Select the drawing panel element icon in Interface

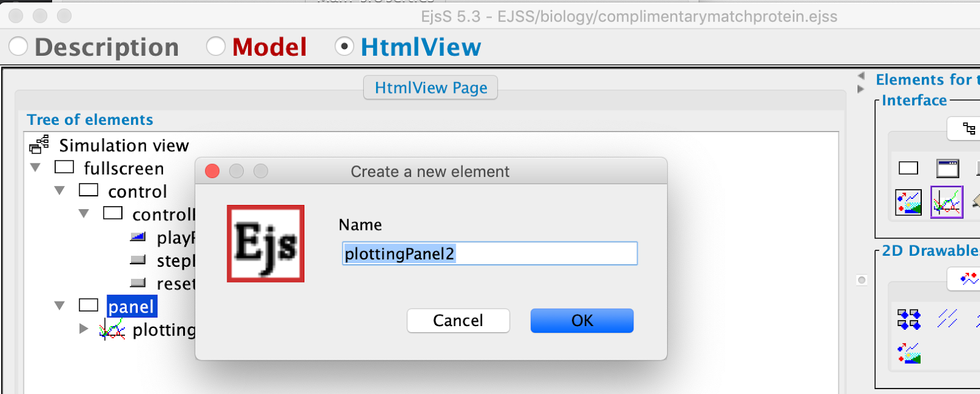pyautogui.click(x=908, y=203)
